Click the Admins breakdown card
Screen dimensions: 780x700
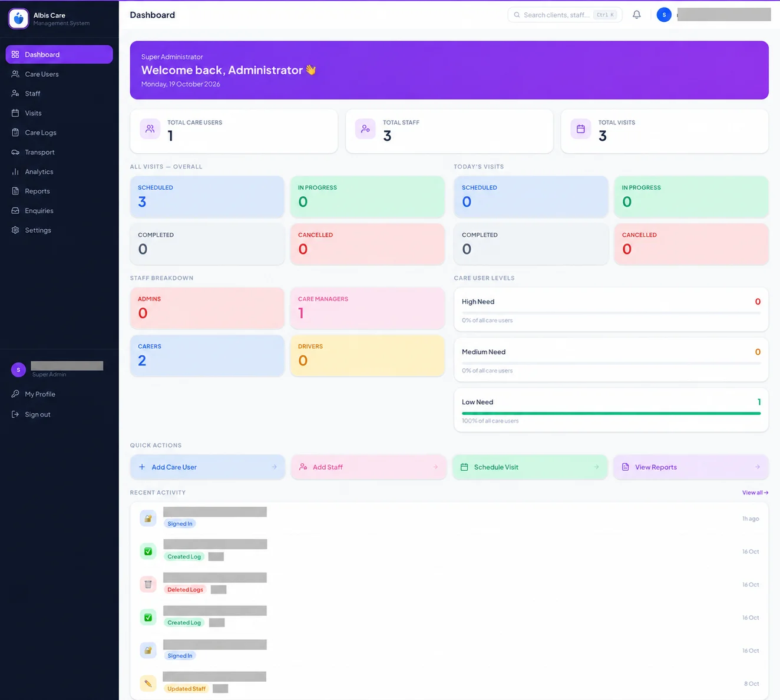click(207, 308)
